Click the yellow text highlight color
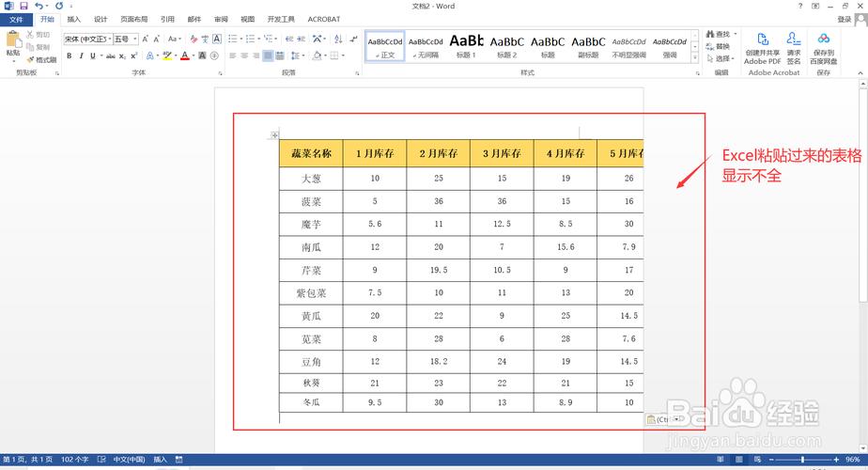The width and height of the screenshot is (868, 470). point(166,56)
